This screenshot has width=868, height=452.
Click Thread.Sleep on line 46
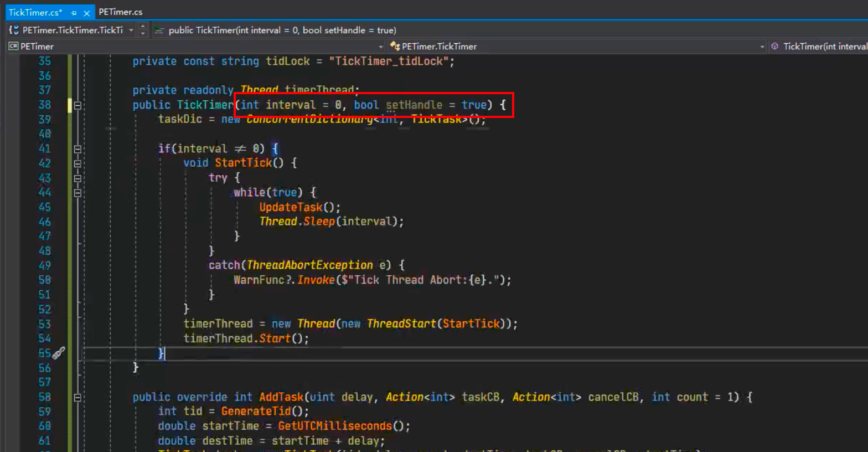(x=297, y=222)
